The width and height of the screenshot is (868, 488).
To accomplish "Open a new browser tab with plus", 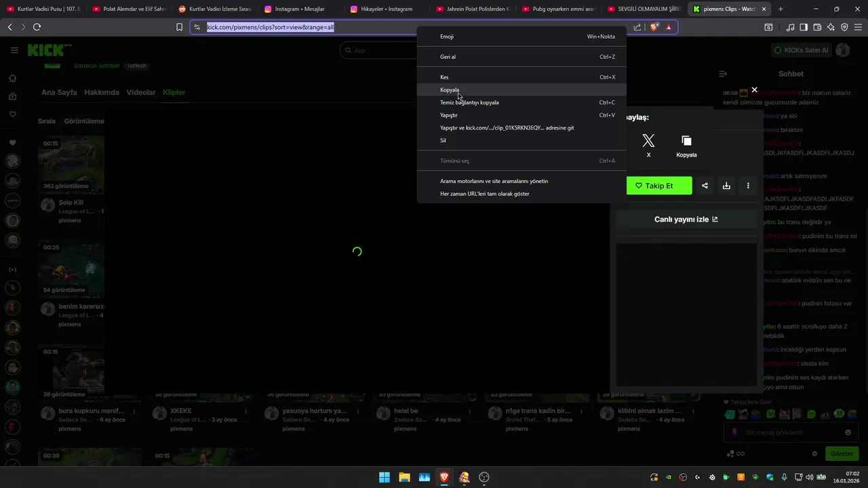I will [781, 9].
